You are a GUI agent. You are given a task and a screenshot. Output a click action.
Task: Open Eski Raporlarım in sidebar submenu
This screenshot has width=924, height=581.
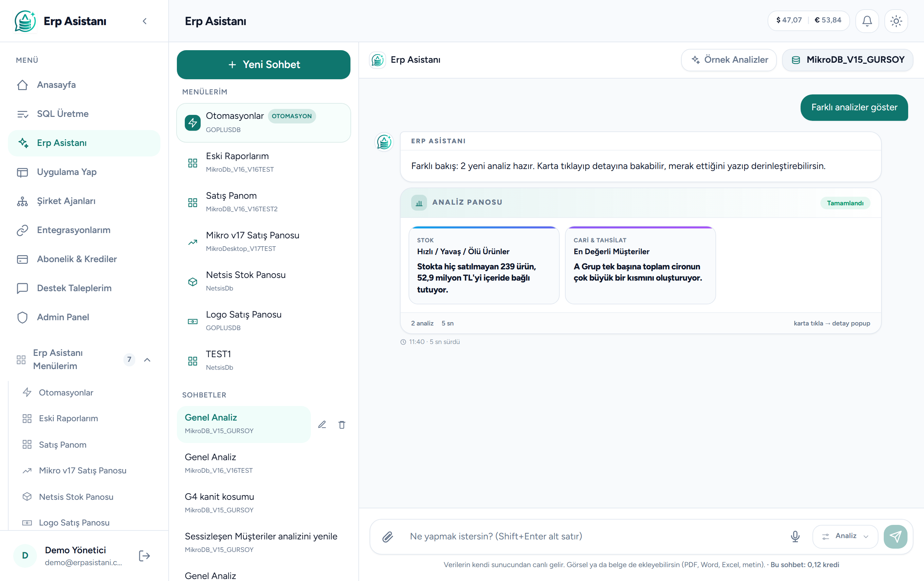87,419
